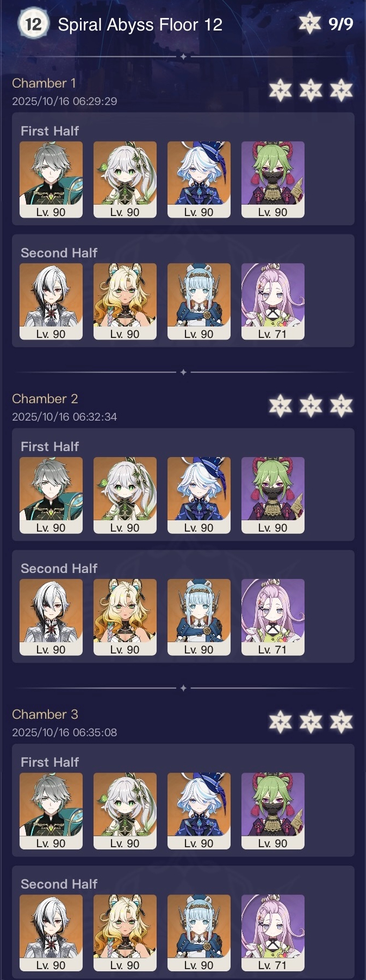The height and width of the screenshot is (980, 366).
Task: Tap blonde cat-eared character in Chamber 1 Second Half
Action: click(x=125, y=301)
